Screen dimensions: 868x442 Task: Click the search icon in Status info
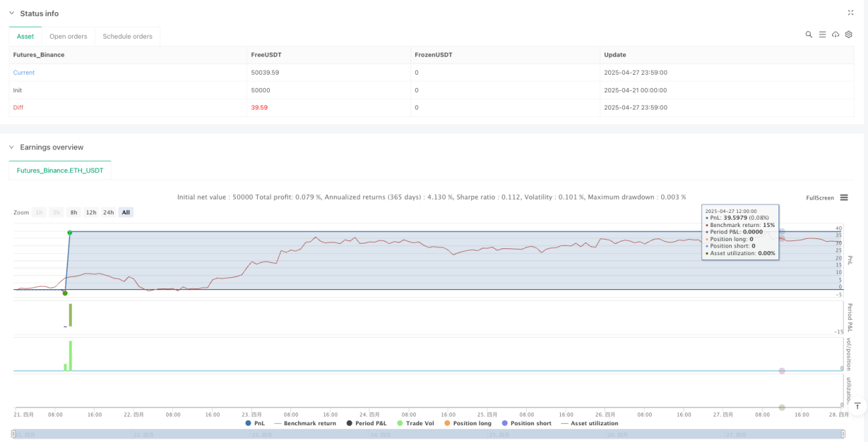click(x=809, y=35)
